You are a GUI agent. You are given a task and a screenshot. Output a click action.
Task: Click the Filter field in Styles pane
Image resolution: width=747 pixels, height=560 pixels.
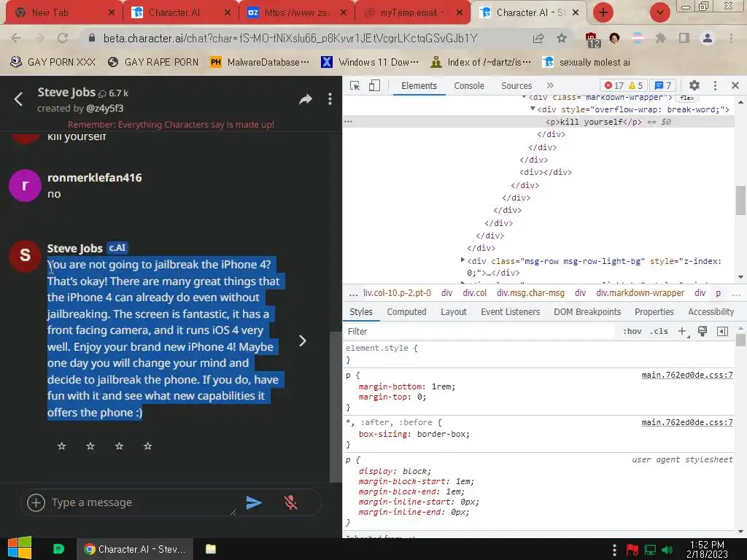tap(479, 332)
